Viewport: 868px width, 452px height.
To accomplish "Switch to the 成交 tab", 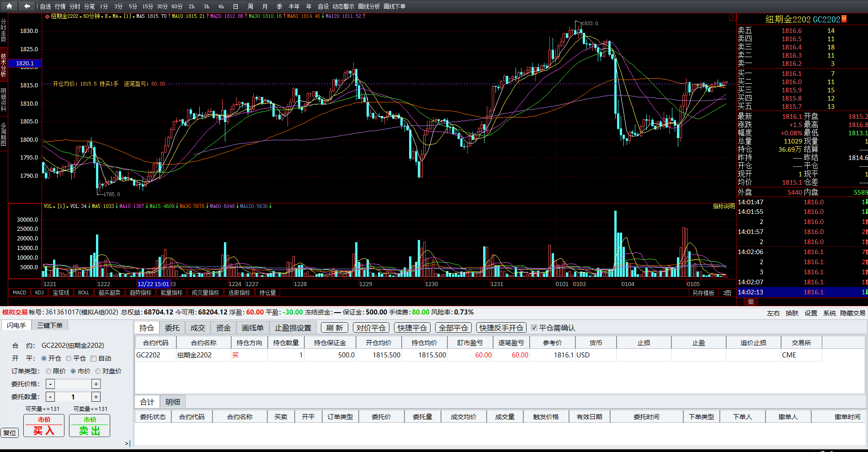I will [x=198, y=328].
